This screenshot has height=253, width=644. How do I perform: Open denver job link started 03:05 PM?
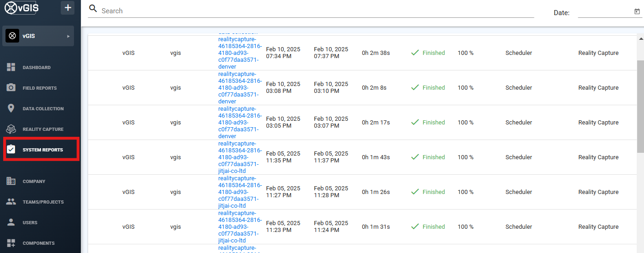pyautogui.click(x=240, y=122)
